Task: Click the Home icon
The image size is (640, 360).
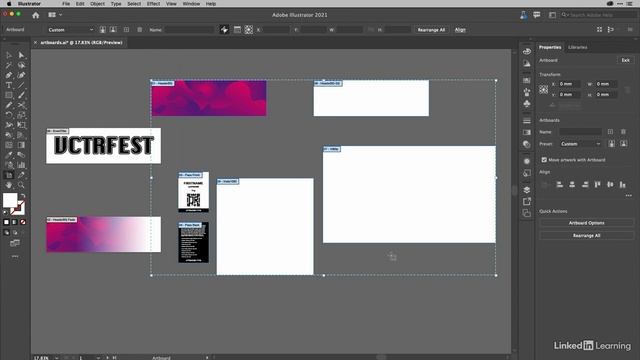Action: coord(36,15)
